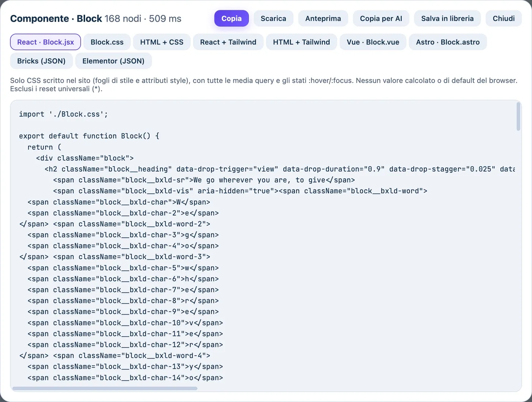Viewport: 532px width, 402px height.
Task: Click the block__bxld-char-14 span line
Action: pyautogui.click(x=125, y=378)
